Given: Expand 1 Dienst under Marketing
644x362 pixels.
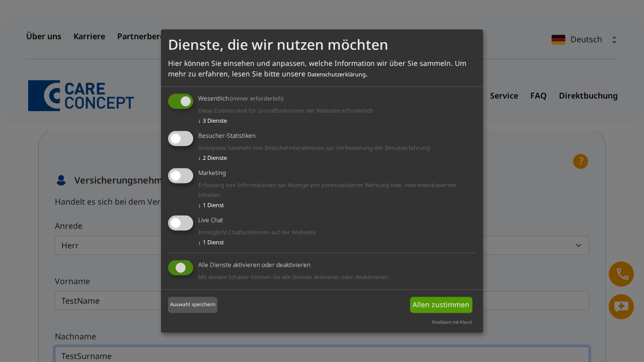Looking at the screenshot, I should coord(211,205).
